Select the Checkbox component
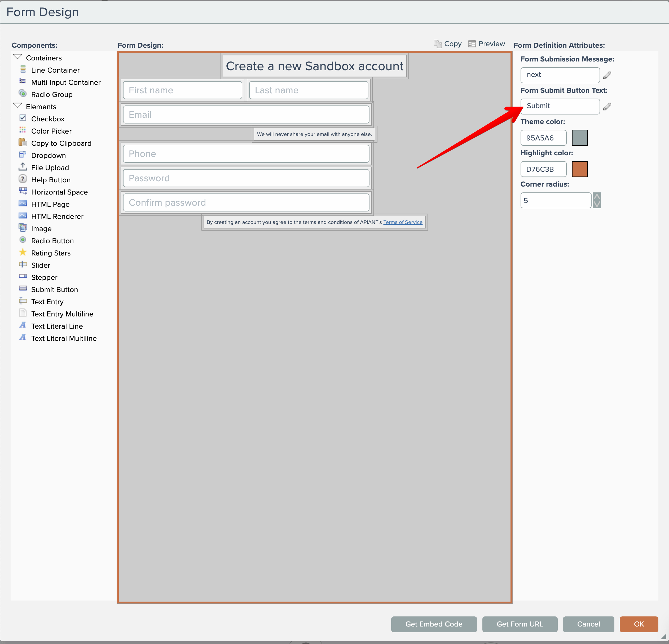This screenshot has width=669, height=644. coord(47,119)
